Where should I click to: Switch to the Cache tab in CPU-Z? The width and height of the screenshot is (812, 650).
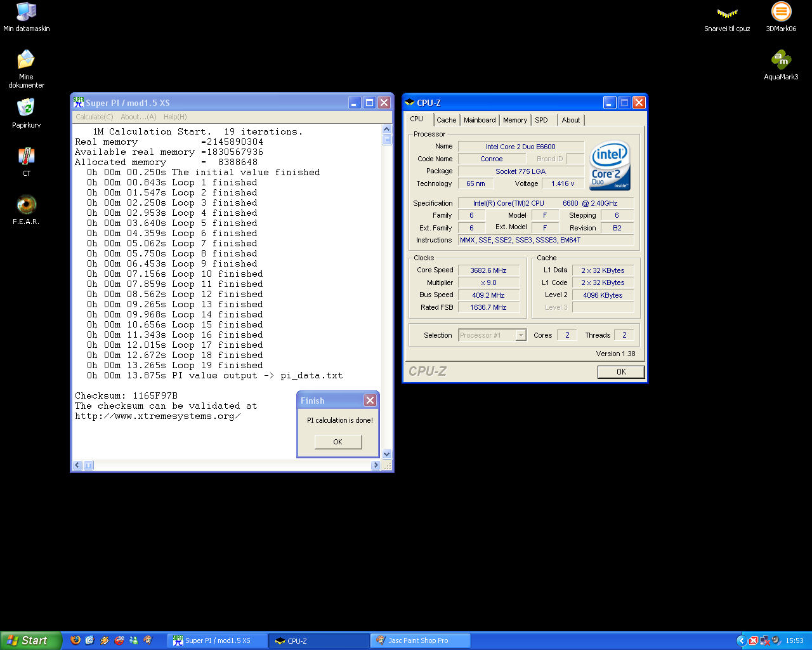coord(447,120)
